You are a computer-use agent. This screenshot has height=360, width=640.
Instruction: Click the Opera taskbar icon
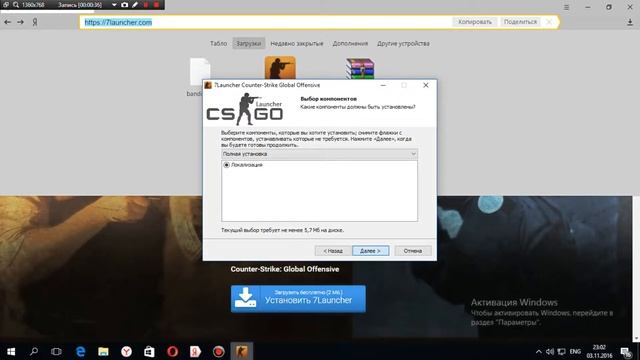pyautogui.click(x=172, y=351)
